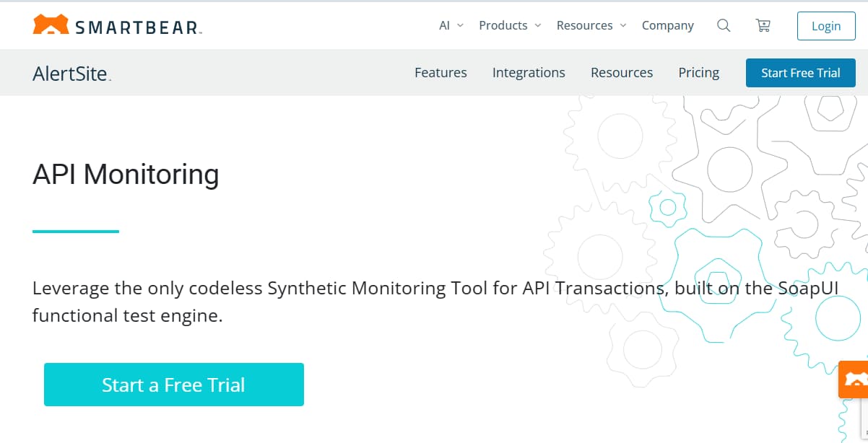The height and width of the screenshot is (443, 868).
Task: Open the SmartBear chat widget
Action: pos(855,379)
